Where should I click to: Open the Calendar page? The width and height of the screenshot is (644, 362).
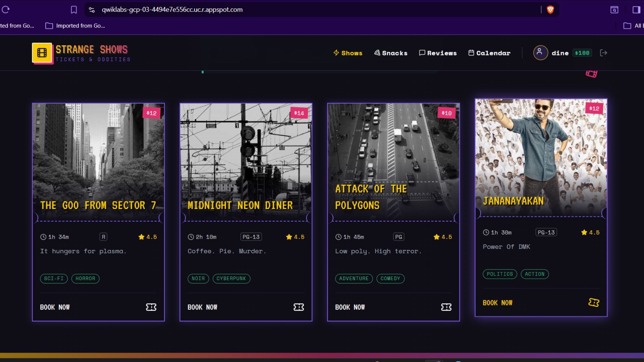(x=489, y=53)
